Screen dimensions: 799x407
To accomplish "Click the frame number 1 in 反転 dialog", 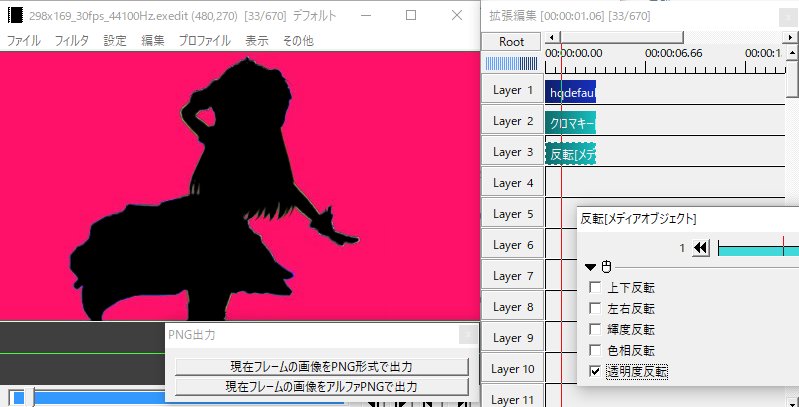I will click(x=682, y=249).
